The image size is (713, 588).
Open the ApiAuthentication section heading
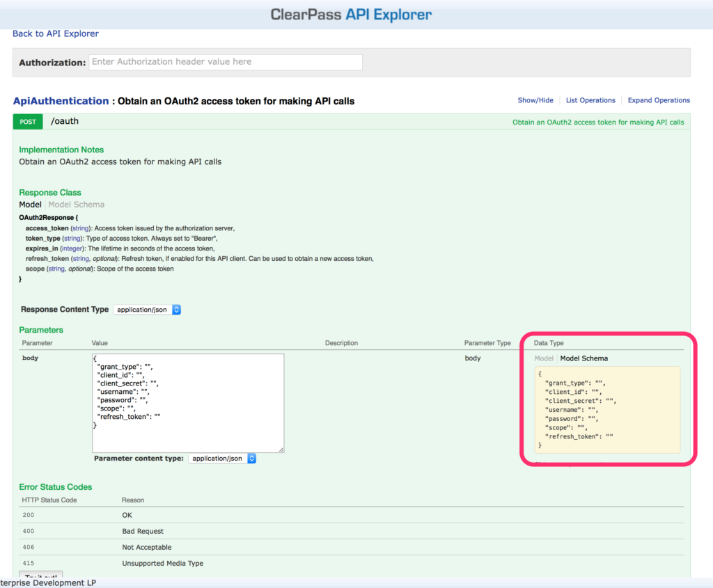point(61,101)
